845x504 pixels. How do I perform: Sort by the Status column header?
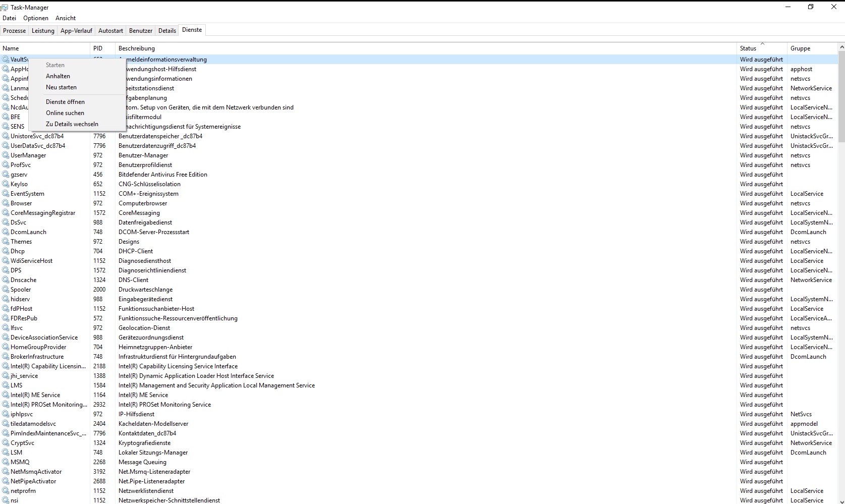762,48
